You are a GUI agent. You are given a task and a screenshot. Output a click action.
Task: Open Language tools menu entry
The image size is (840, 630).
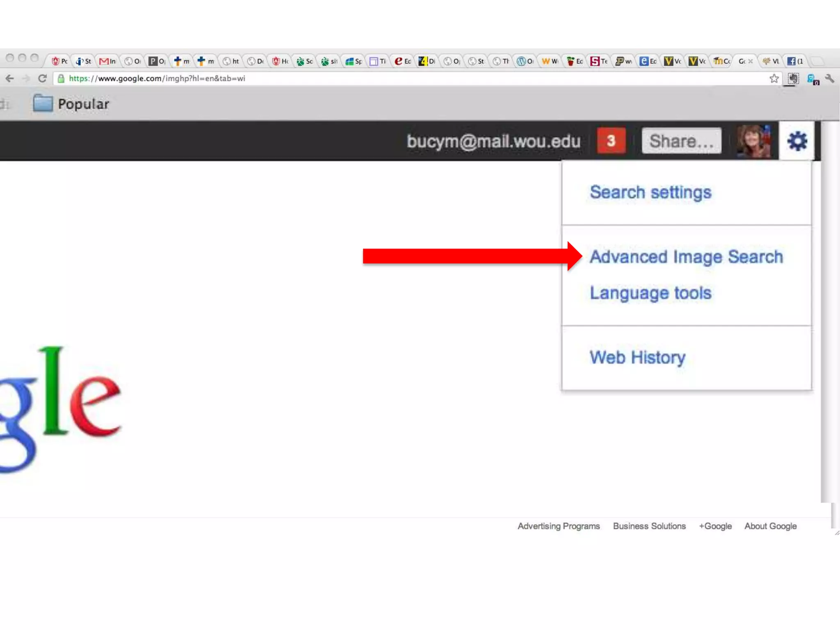[x=651, y=293]
